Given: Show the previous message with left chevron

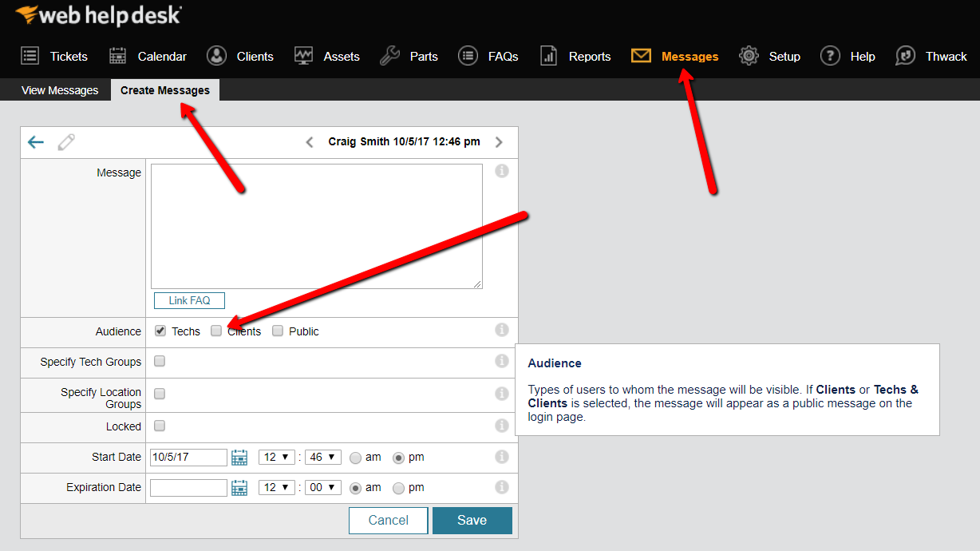Looking at the screenshot, I should click(310, 142).
